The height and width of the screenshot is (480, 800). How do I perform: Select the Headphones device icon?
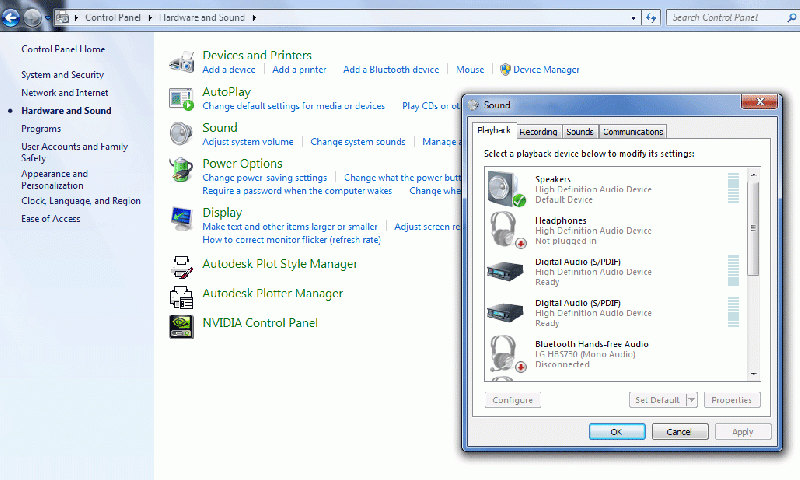(507, 230)
